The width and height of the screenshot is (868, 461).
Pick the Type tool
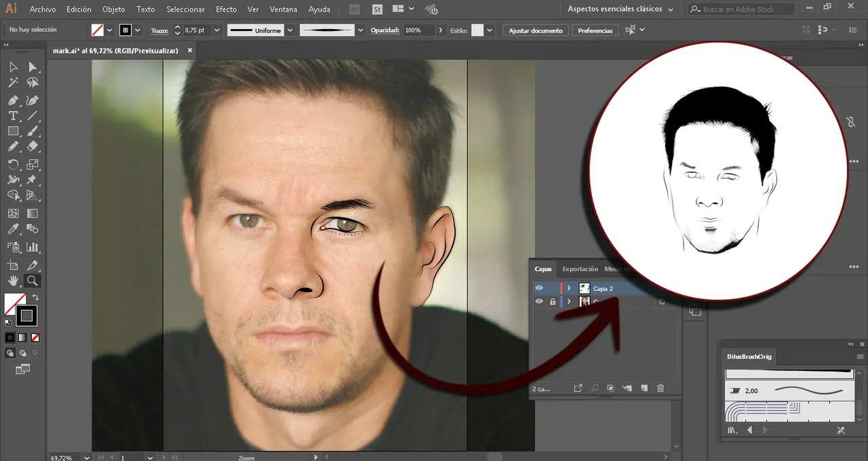(13, 116)
